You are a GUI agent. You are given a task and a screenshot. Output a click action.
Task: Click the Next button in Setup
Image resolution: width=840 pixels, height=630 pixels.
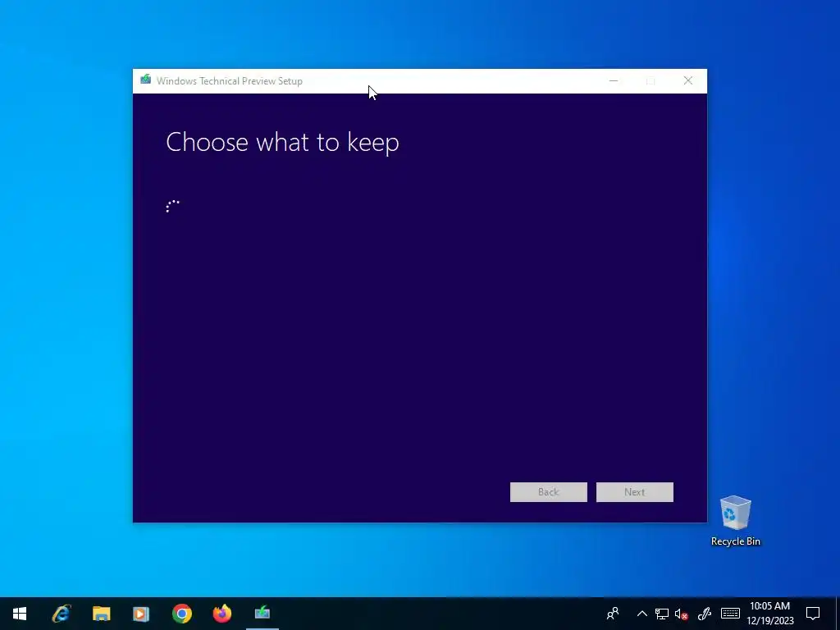point(634,492)
